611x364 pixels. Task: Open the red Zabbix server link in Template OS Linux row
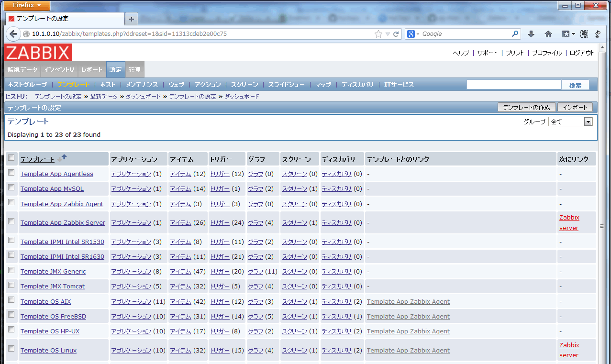pos(569,350)
